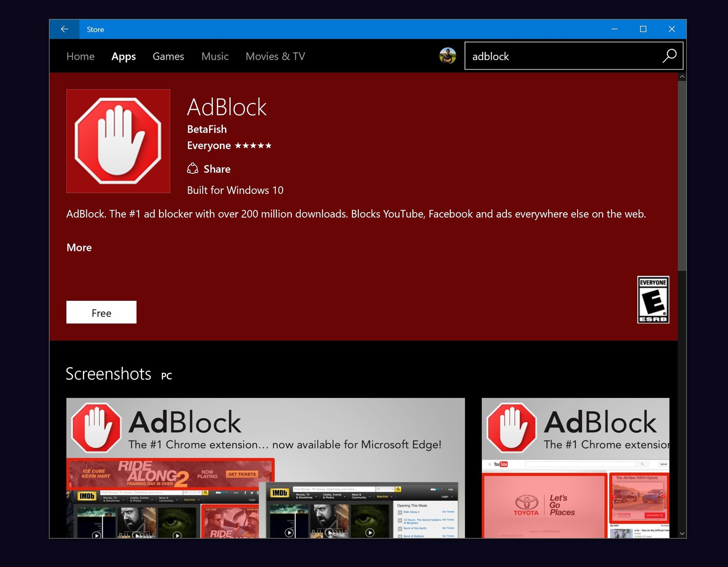Maximize the Store window
This screenshot has height=567, width=728.
(643, 29)
